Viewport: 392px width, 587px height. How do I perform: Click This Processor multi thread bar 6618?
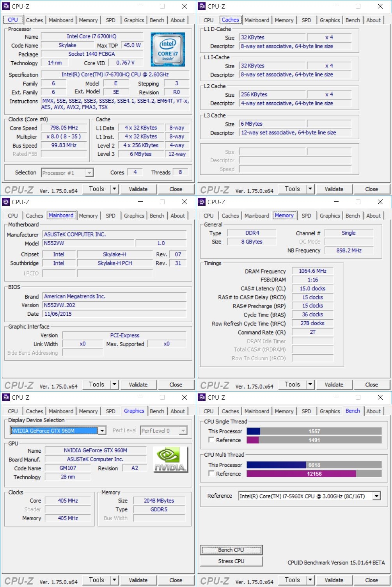coord(314,465)
